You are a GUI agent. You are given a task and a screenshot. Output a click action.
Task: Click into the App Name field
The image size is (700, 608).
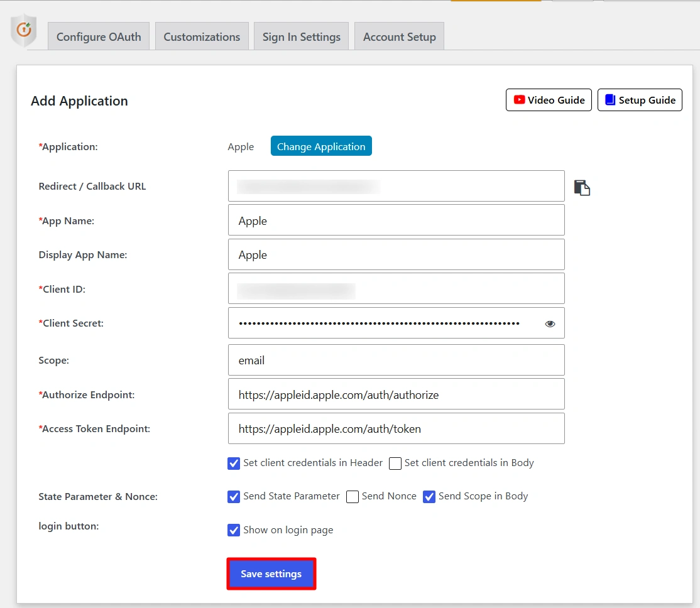[396, 220]
